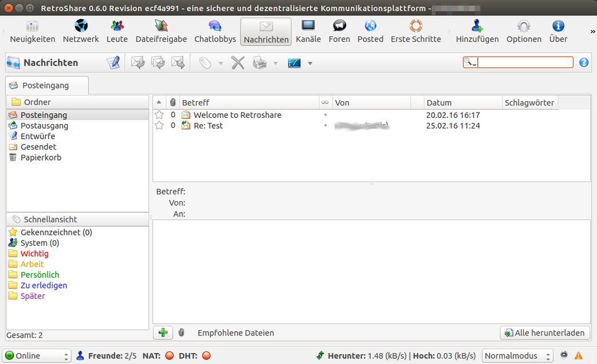Click Alle herunterladen button
597x364 pixels.
pyautogui.click(x=545, y=333)
